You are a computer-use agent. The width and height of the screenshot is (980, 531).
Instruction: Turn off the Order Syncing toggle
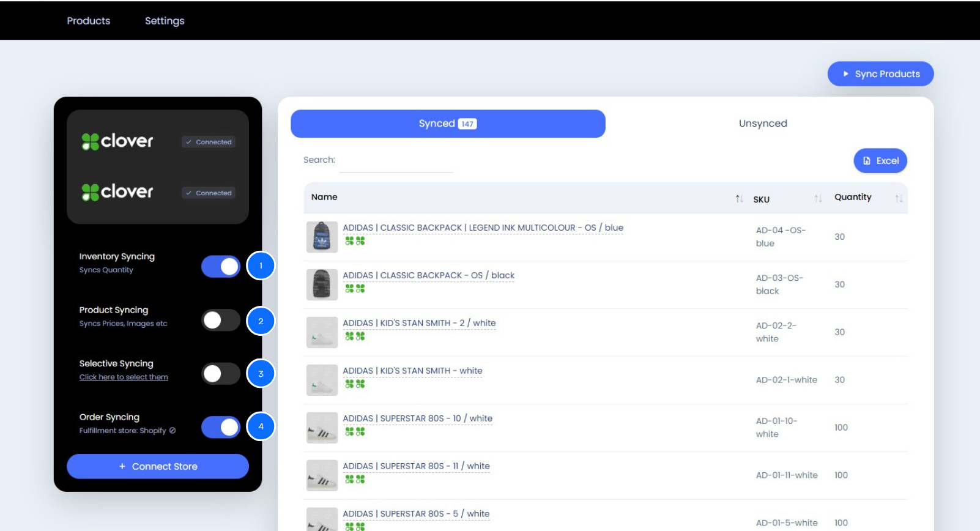(x=221, y=427)
